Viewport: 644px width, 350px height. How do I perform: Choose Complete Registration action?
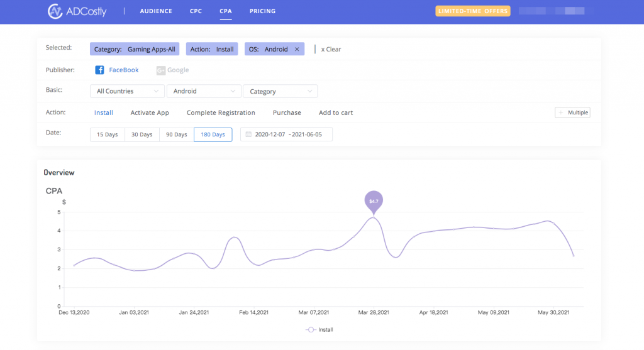click(221, 112)
